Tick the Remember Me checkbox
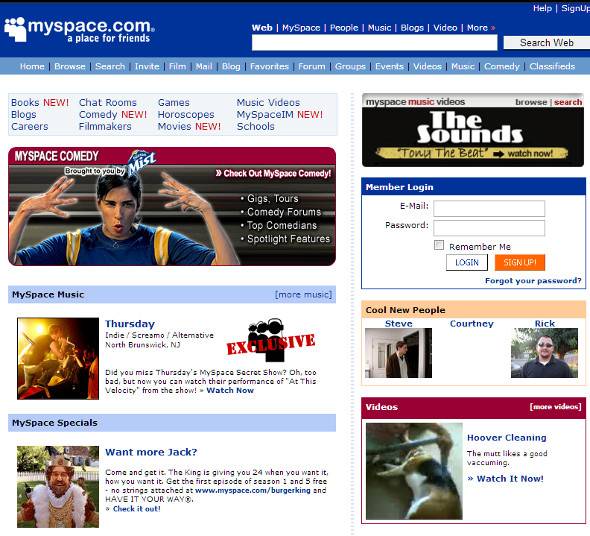The image size is (590, 536). pos(439,245)
